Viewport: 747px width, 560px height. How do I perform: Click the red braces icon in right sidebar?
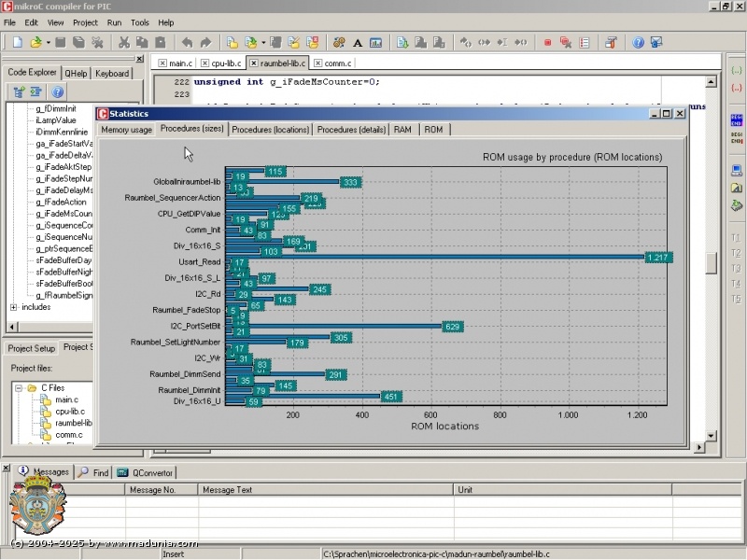(x=737, y=88)
